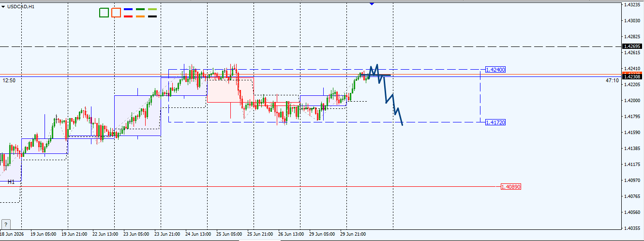Click the 24 Jun 13:00 time axis label
This screenshot has height=241, width=644.
pos(198,234)
